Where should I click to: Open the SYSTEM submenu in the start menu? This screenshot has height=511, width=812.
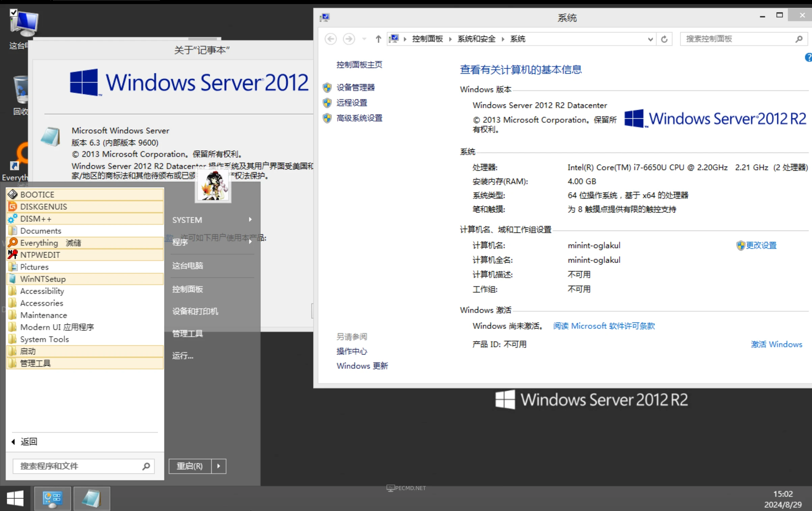[x=212, y=220]
